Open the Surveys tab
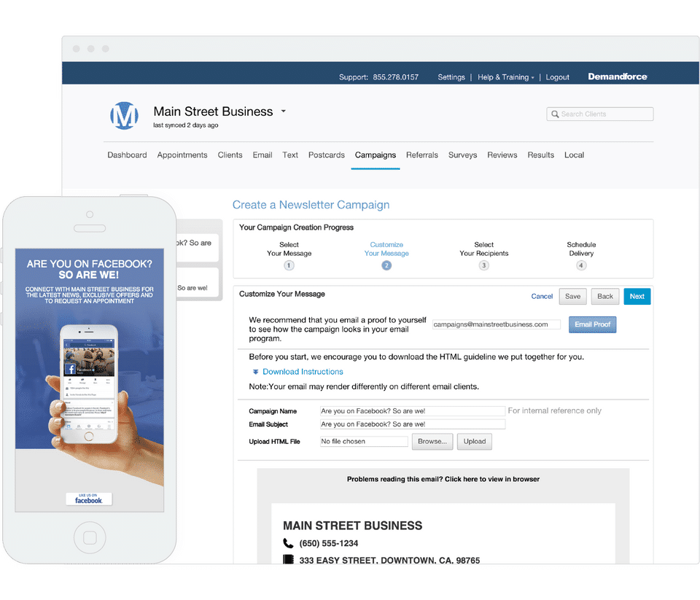The height and width of the screenshot is (600, 700). 462,155
